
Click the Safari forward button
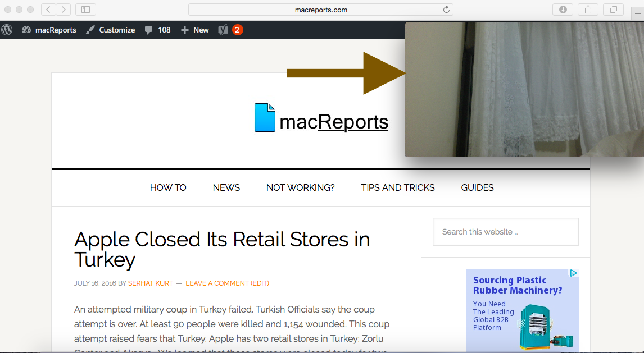[x=64, y=10]
